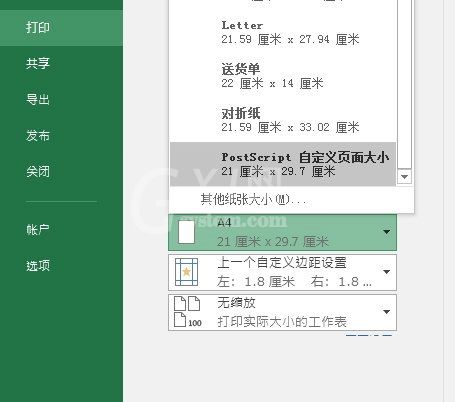This screenshot has height=402, width=455.
Task: Click the A4 blank page icon
Action: pyautogui.click(x=186, y=232)
